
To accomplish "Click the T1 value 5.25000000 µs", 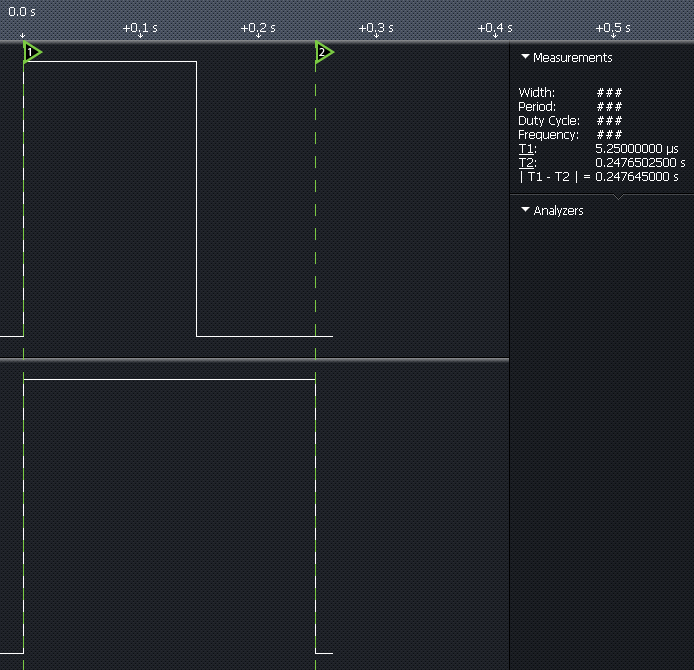I will [636, 149].
